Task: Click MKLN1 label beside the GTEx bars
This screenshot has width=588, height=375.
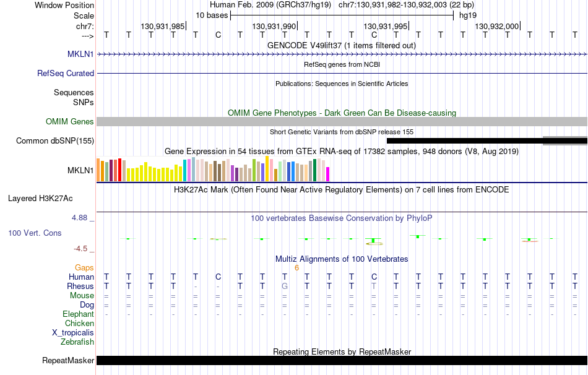Action: (80, 170)
